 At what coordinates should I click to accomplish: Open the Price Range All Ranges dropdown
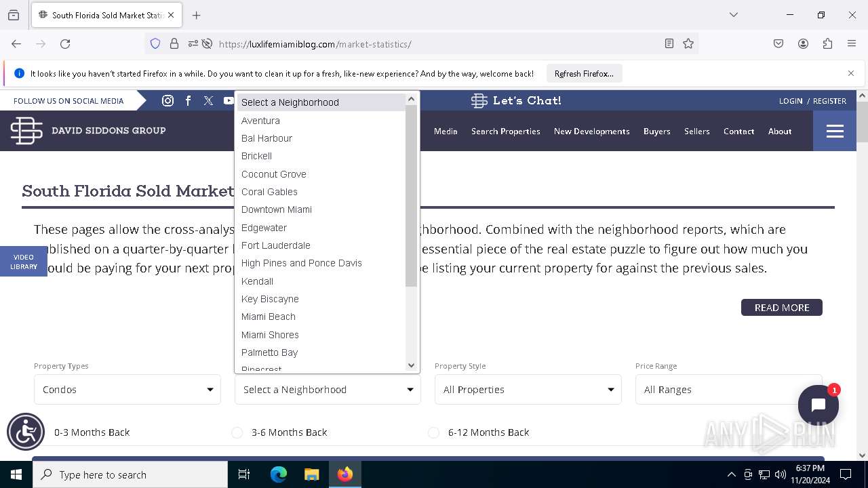coord(728,390)
